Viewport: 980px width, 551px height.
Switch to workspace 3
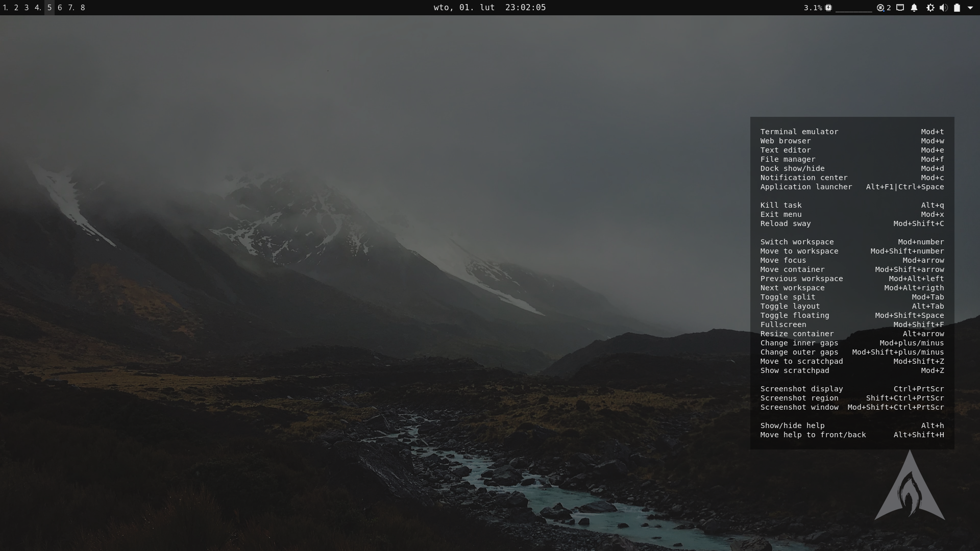click(27, 8)
